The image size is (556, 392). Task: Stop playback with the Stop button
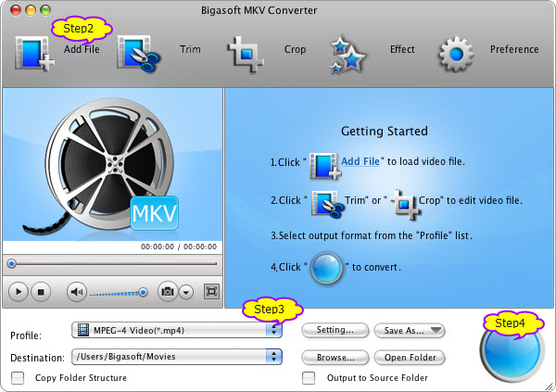point(41,292)
